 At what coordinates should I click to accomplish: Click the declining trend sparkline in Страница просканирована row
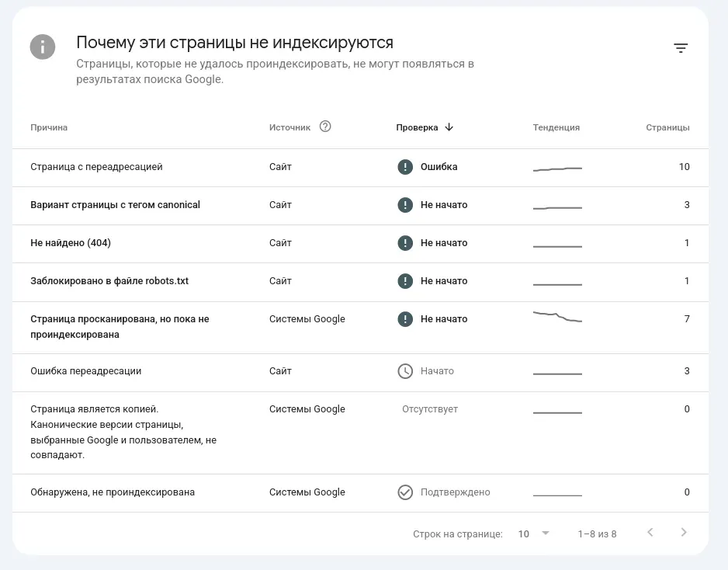557,317
